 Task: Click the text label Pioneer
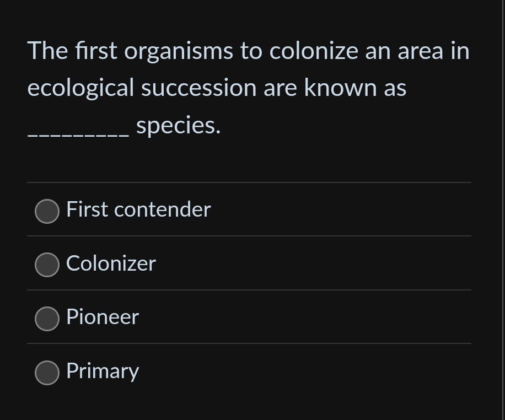102,317
